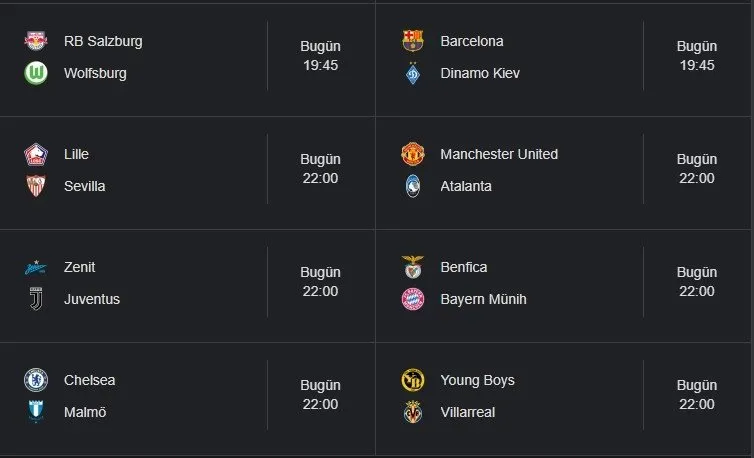Viewport: 754px width, 458px height.
Task: Click the Malmö team name
Action: 85,412
